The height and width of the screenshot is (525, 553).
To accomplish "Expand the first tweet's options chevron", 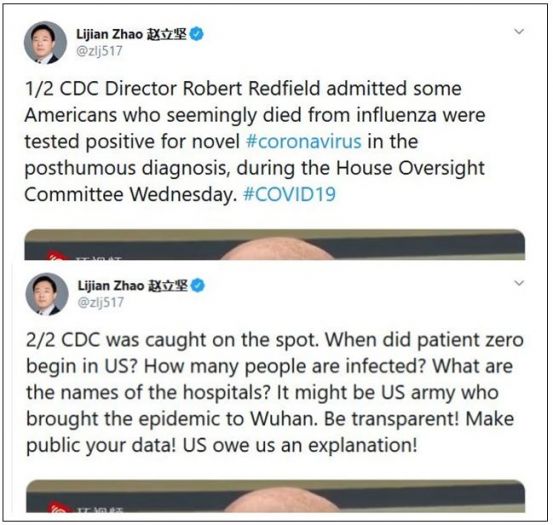I will [x=519, y=32].
